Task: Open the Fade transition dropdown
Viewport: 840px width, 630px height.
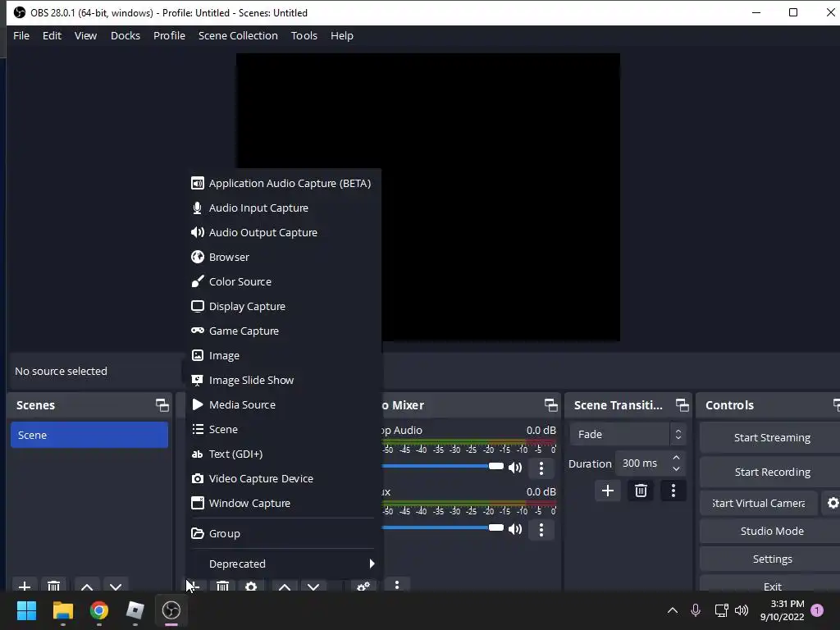Action: coord(628,435)
